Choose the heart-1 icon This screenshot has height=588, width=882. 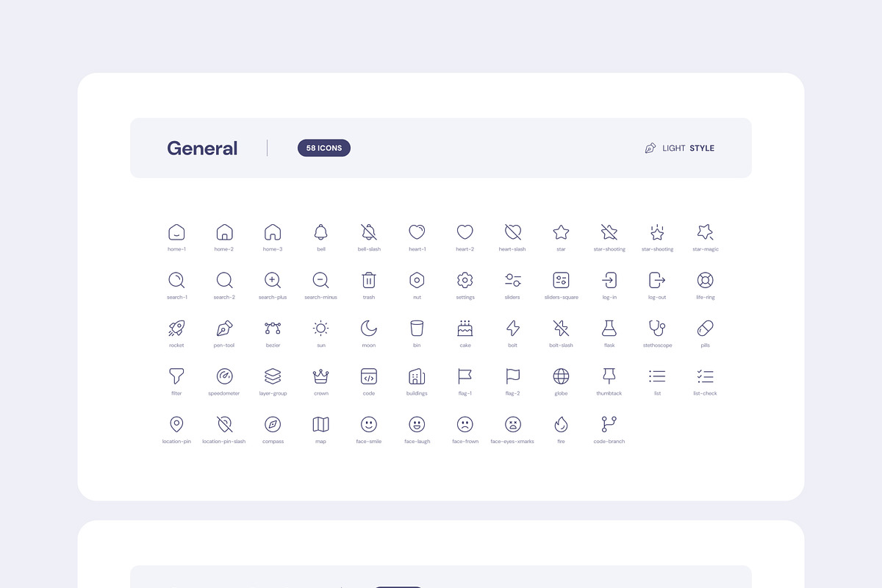point(417,232)
